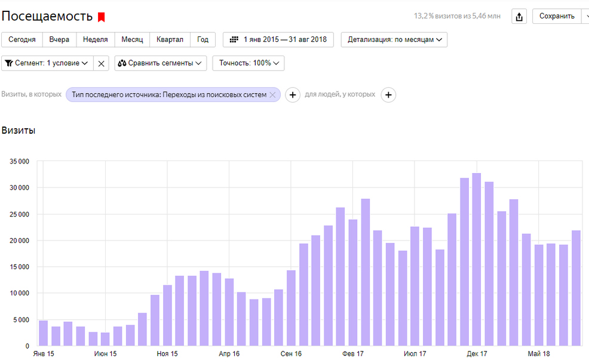589x364 pixels.
Task: Select the Вчера period tab
Action: pyautogui.click(x=59, y=39)
